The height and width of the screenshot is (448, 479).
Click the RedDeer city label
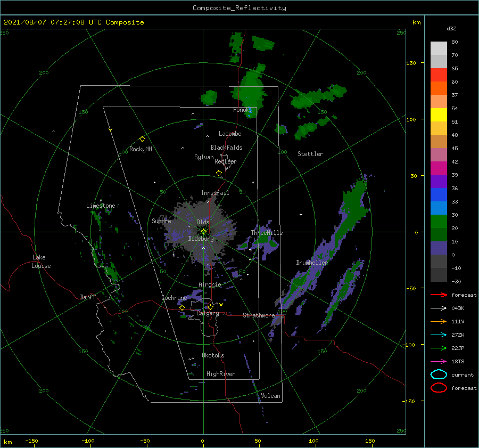(226, 161)
